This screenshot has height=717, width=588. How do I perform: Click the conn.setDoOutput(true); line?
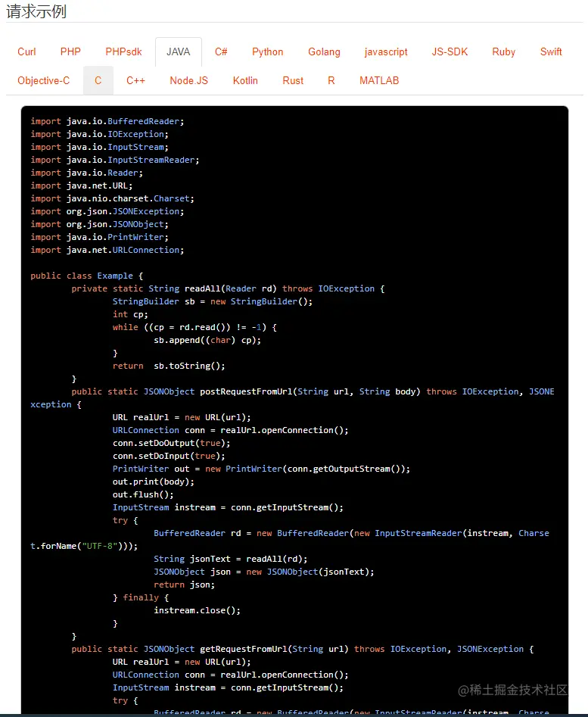[171, 443]
